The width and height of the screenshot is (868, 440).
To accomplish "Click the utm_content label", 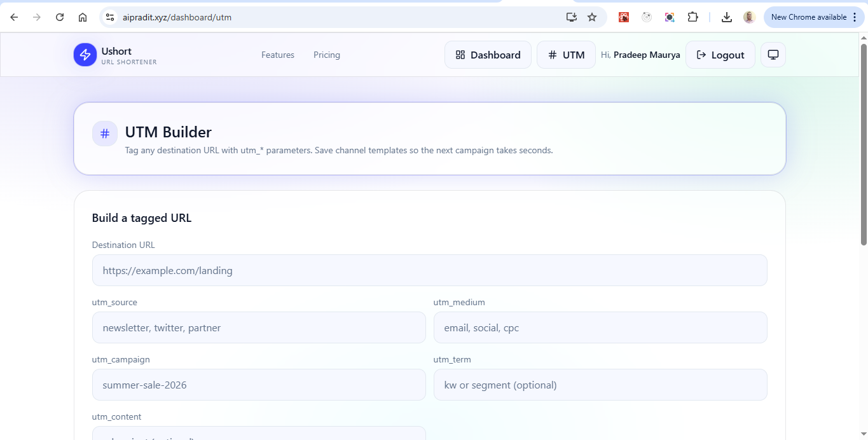I will coord(116,416).
